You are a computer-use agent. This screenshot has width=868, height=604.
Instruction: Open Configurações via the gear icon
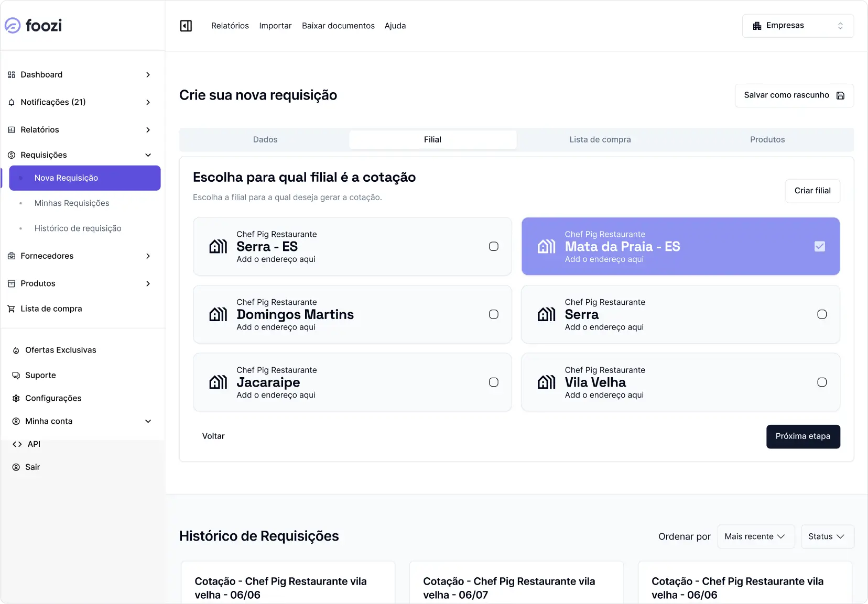[16, 398]
